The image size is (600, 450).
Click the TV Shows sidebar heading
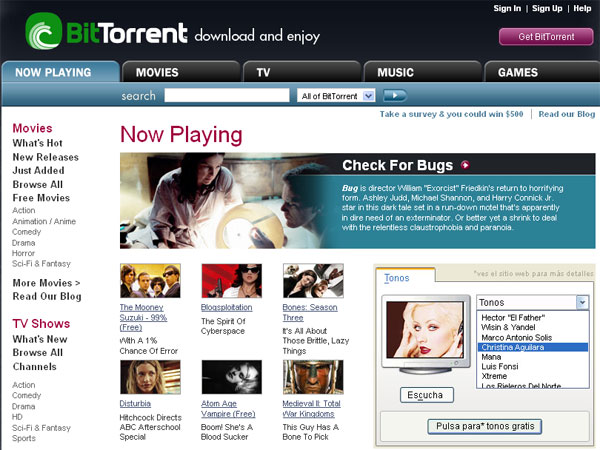[41, 324]
